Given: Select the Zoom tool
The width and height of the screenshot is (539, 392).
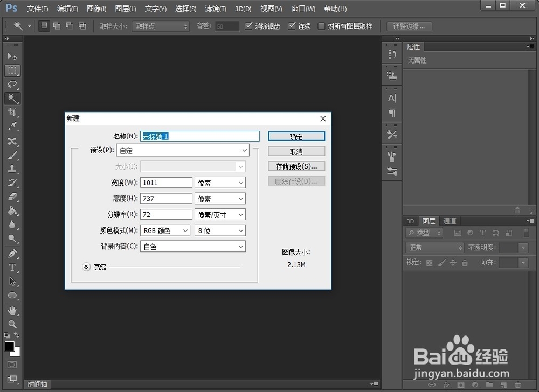Looking at the screenshot, I should pos(12,324).
